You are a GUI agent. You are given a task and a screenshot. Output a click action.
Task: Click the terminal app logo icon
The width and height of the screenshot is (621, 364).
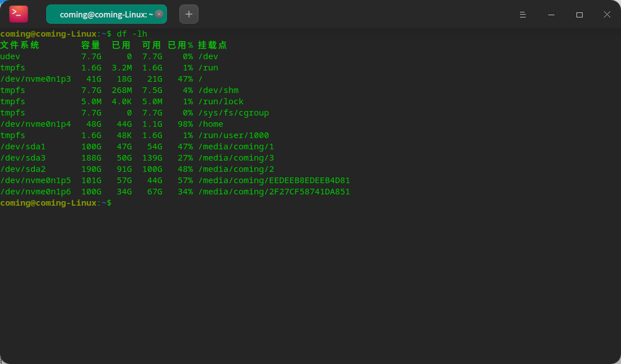[x=19, y=14]
